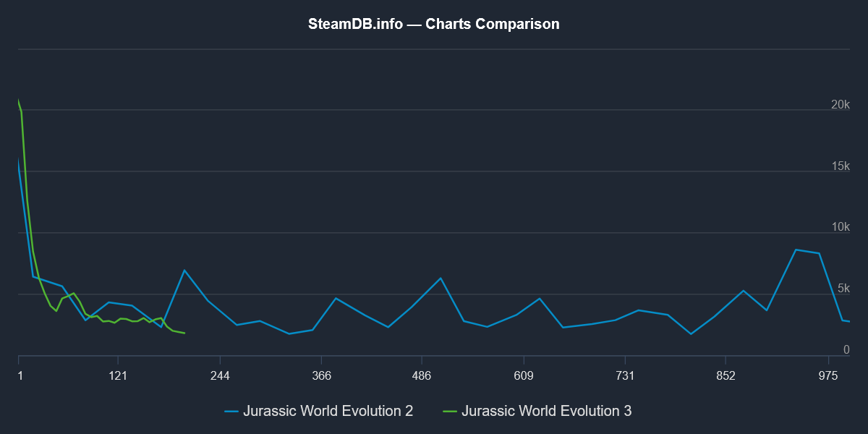This screenshot has width=868, height=434.
Task: Click the x-axis label 486
Action: click(422, 376)
